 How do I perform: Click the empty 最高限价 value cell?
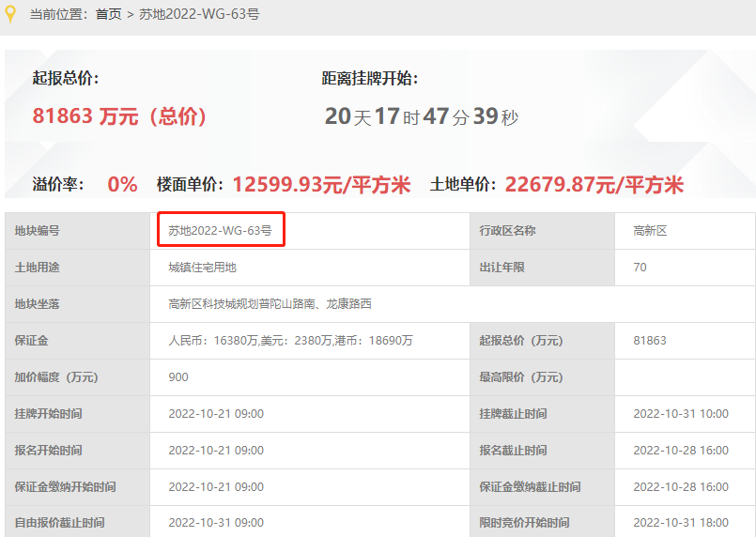[x=684, y=377]
